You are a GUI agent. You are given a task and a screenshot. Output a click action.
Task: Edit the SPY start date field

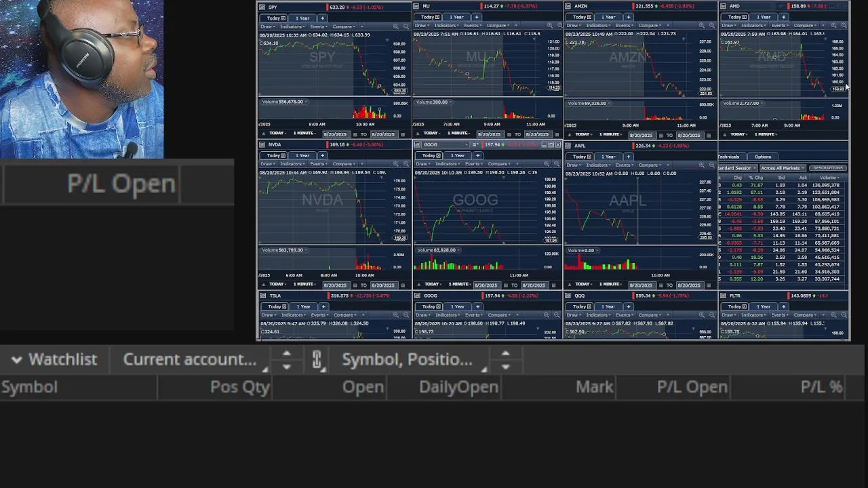tap(336, 134)
